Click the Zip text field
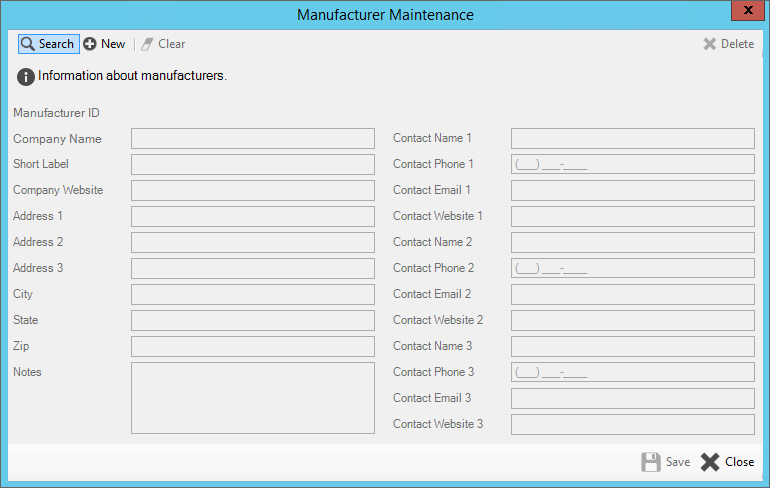The height and width of the screenshot is (488, 770). (x=253, y=347)
